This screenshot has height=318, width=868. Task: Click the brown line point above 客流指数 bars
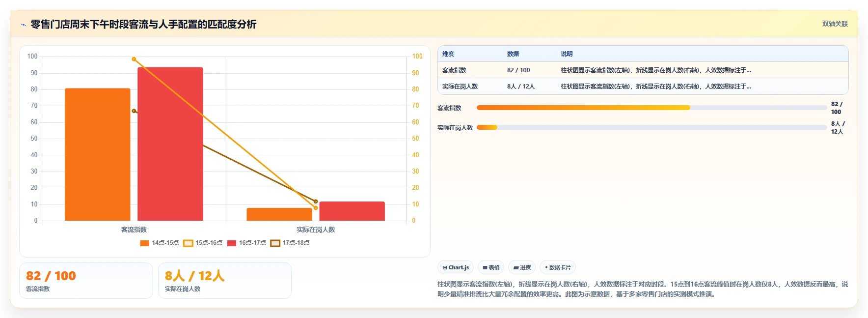pos(134,111)
